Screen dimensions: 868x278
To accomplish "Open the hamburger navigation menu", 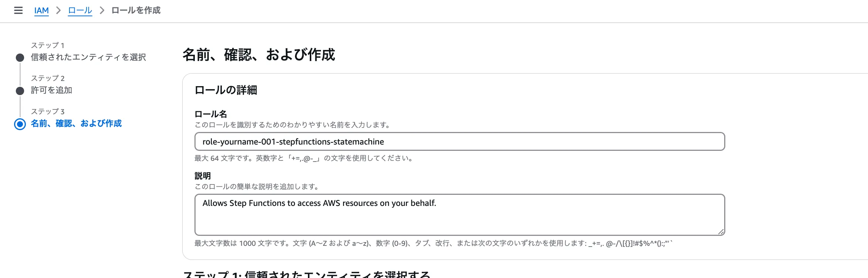I will click(x=18, y=10).
